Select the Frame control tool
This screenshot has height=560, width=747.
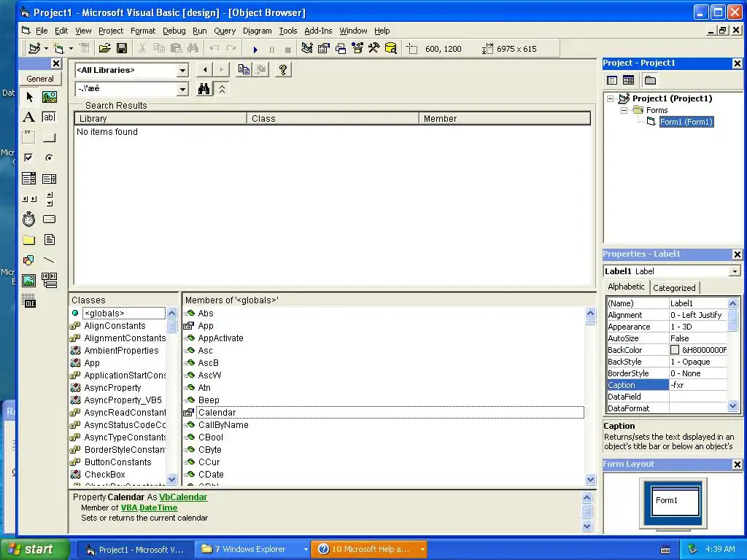click(x=29, y=138)
